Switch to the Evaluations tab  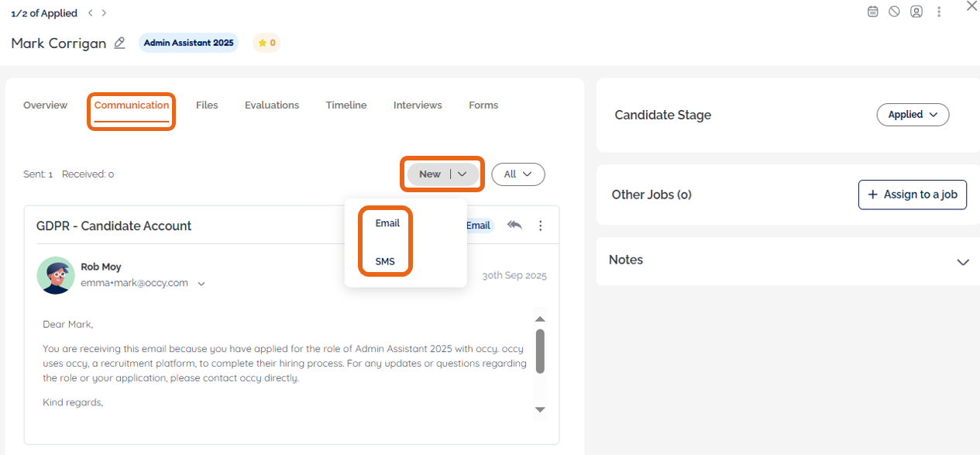click(272, 105)
